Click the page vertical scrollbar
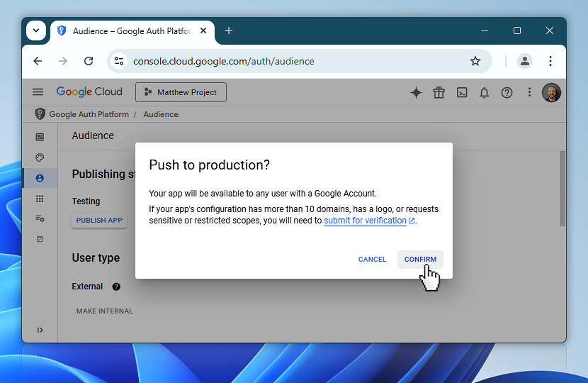The image size is (588, 383). coord(562,189)
